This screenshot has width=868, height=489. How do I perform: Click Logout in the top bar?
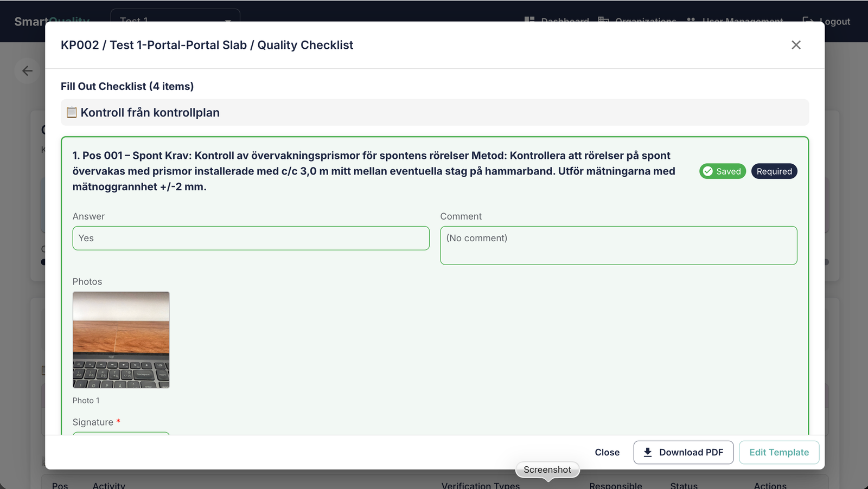[827, 21]
